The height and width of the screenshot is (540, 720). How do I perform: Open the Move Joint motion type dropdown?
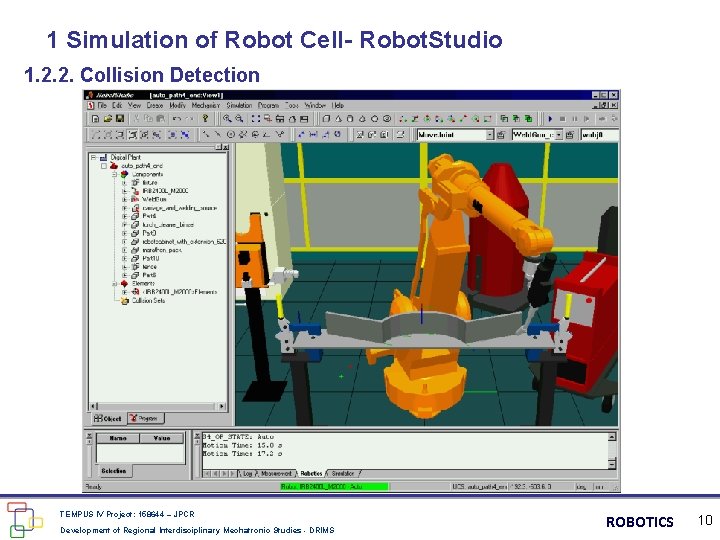coord(489,135)
